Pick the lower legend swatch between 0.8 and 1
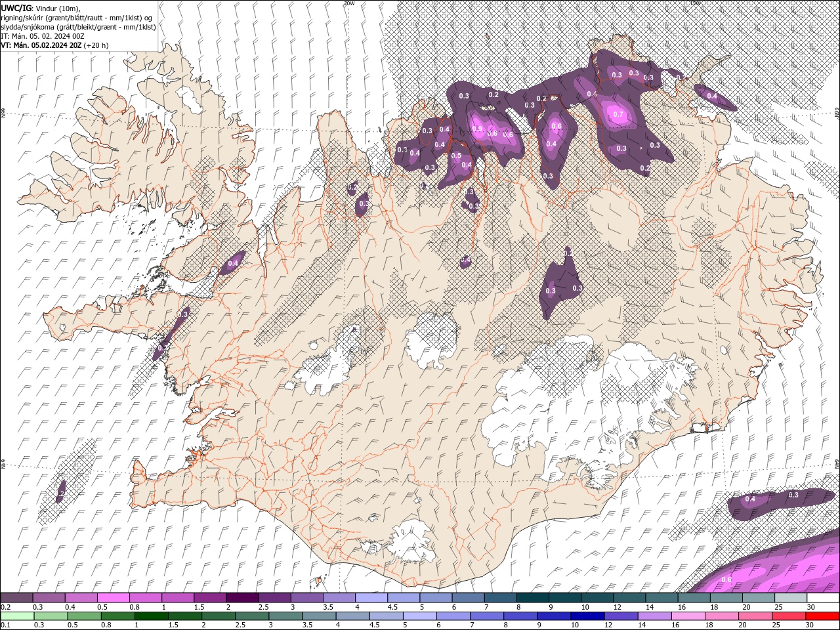This screenshot has width=840, height=630. coord(118,616)
